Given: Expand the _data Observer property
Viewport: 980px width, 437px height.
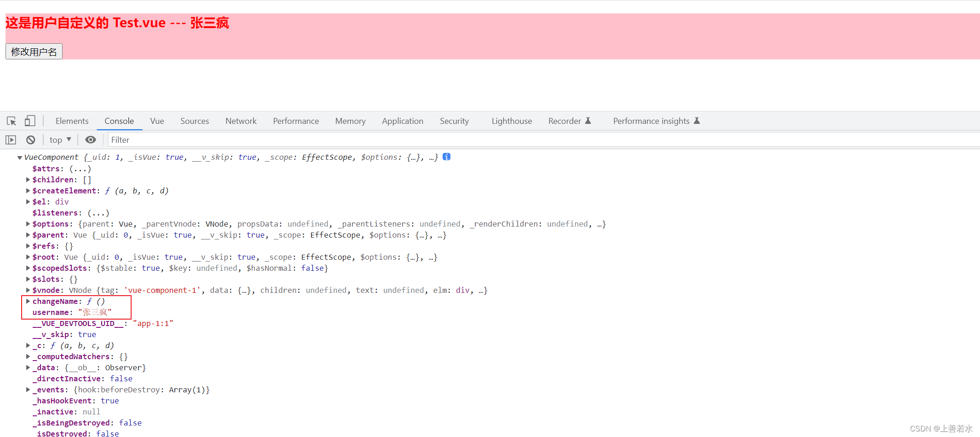Looking at the screenshot, I should point(28,367).
